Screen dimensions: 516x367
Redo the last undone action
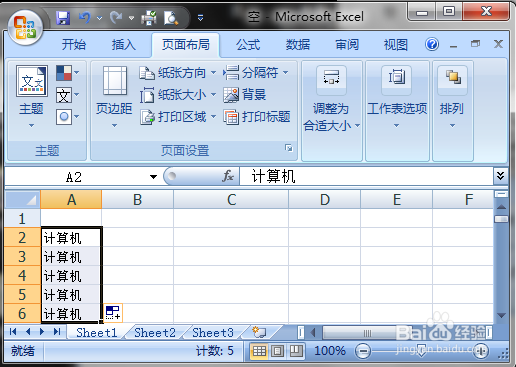tap(116, 18)
